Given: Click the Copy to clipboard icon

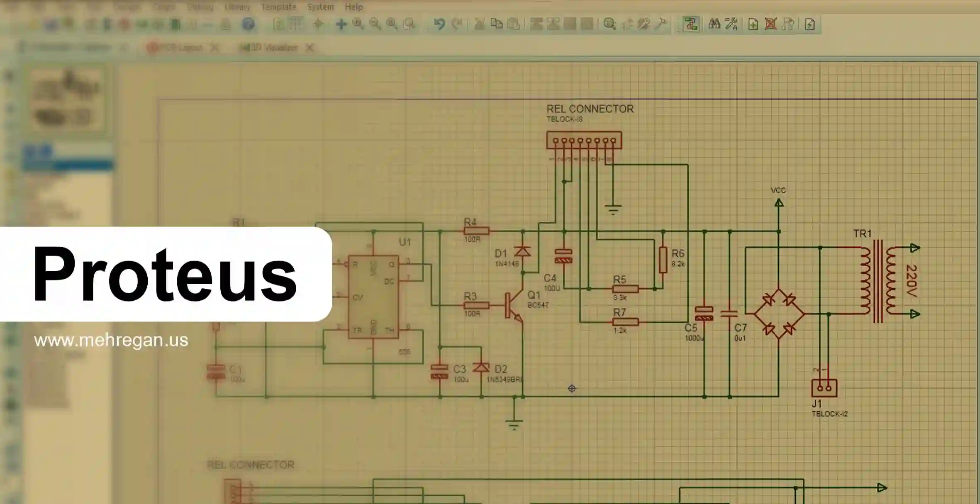Looking at the screenshot, I should [x=497, y=24].
